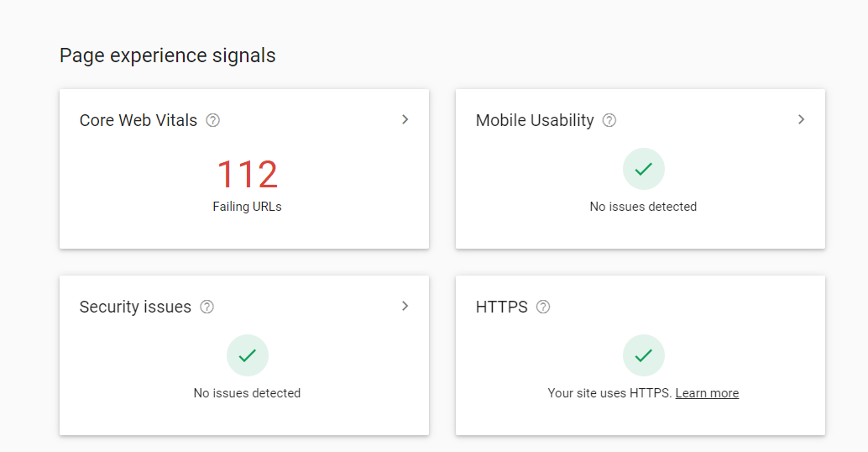Open Mobile Usability report via chevron
Screen dimensions: 868x452
click(801, 119)
